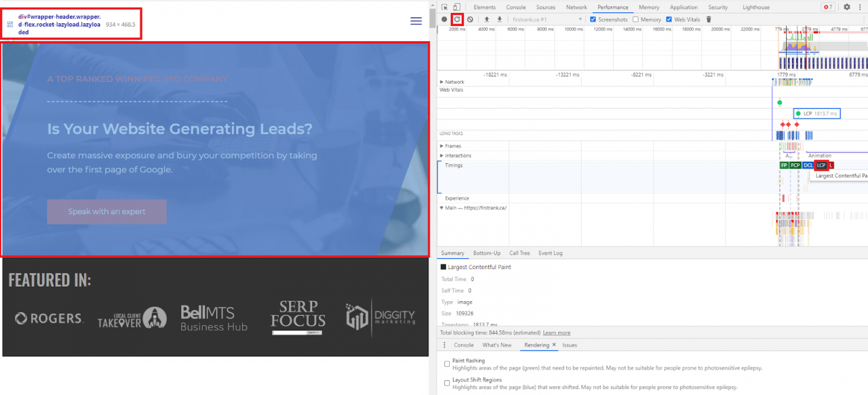This screenshot has width=868, height=395.
Task: Switch to the Bottom-Up tab
Action: point(487,253)
